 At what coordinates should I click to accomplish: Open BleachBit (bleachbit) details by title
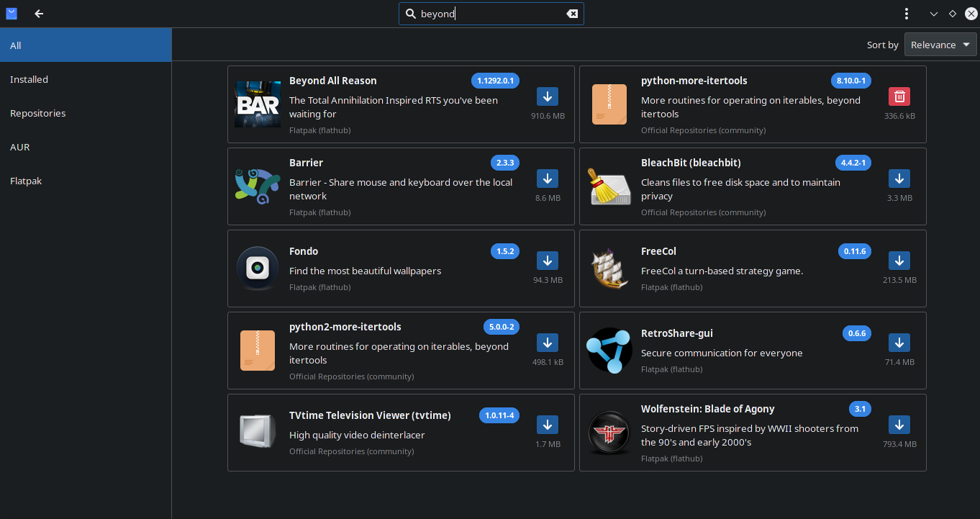(691, 163)
